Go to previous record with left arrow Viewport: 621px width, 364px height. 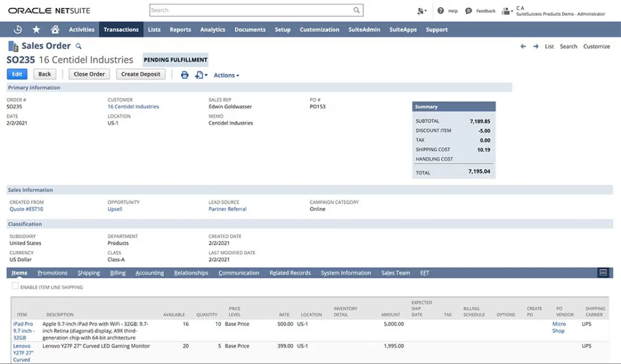click(x=523, y=46)
